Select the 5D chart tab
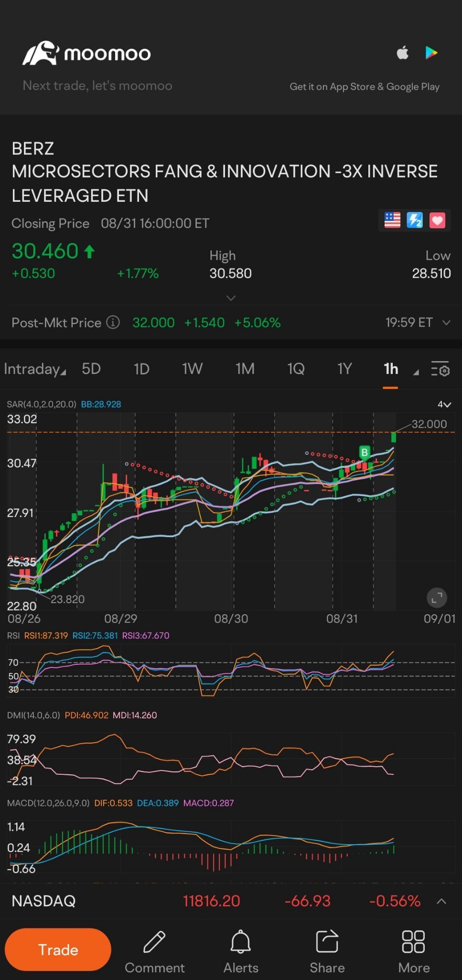 point(91,369)
